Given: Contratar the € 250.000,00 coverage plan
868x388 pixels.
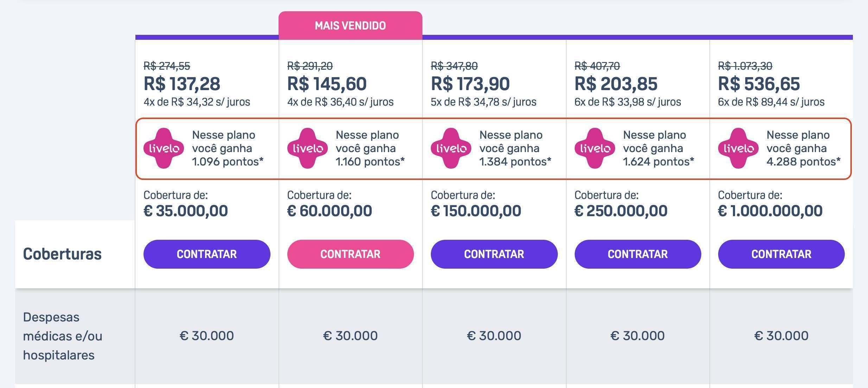Looking at the screenshot, I should tap(638, 254).
